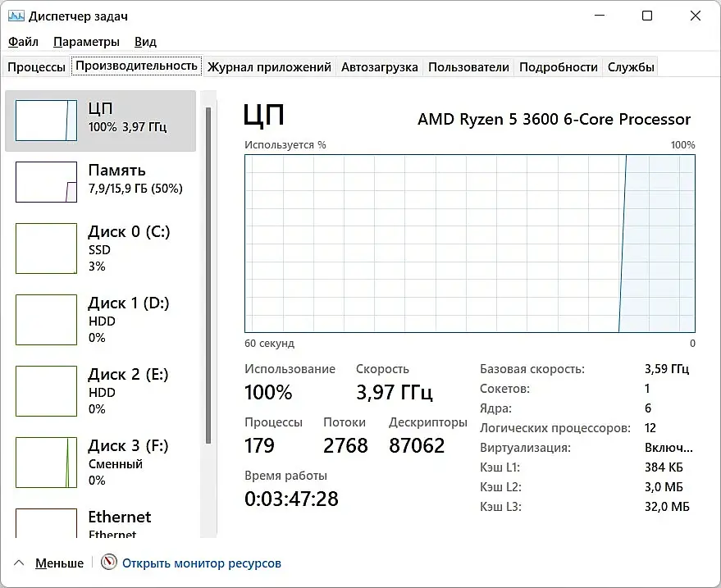Image resolution: width=721 pixels, height=588 pixels.
Task: Select Ethernet in the performance sidebar
Action: 119,517
